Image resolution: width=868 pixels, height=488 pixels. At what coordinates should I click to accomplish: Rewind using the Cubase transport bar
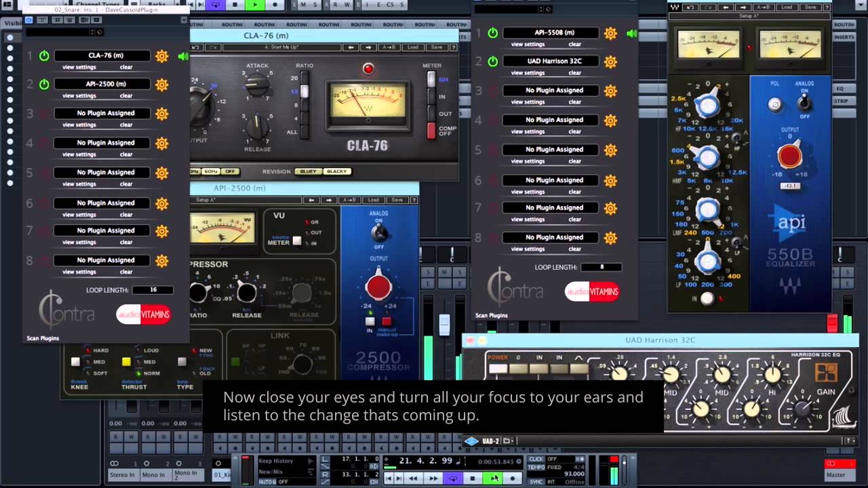coord(412,479)
